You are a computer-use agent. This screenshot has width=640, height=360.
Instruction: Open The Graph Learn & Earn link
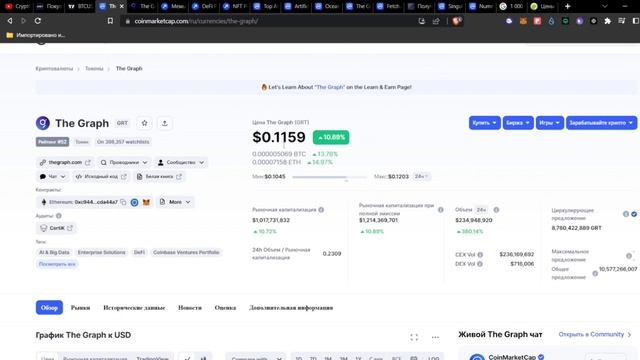(329, 87)
